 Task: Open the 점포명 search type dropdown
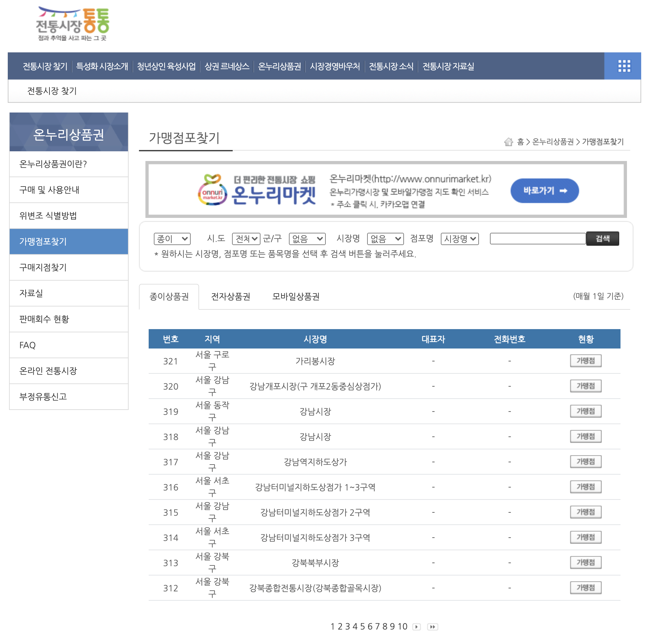[460, 239]
